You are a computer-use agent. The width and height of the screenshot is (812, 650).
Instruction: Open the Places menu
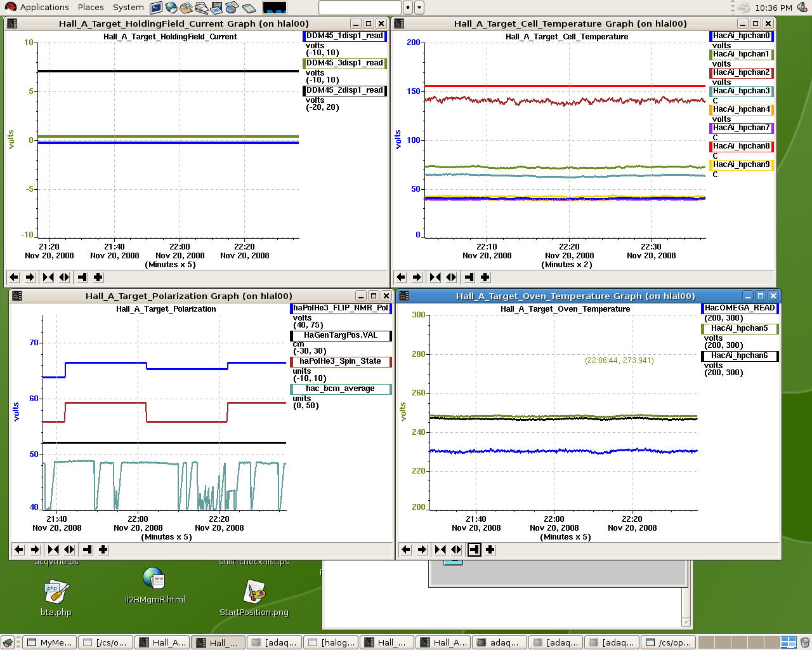(91, 8)
